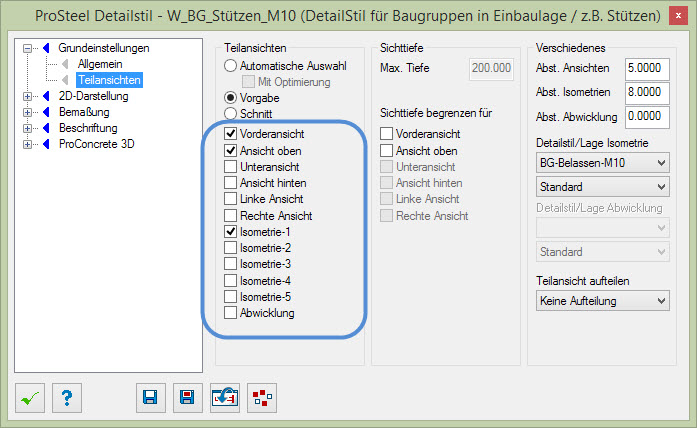Click the Abst. Ansichten input field
Viewport: 697px width, 428px height.
coord(647,68)
